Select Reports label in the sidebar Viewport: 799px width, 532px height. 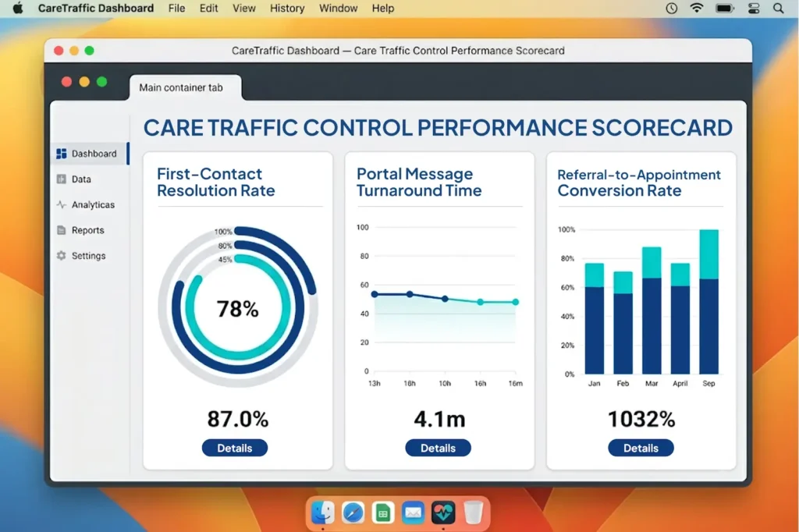(87, 230)
